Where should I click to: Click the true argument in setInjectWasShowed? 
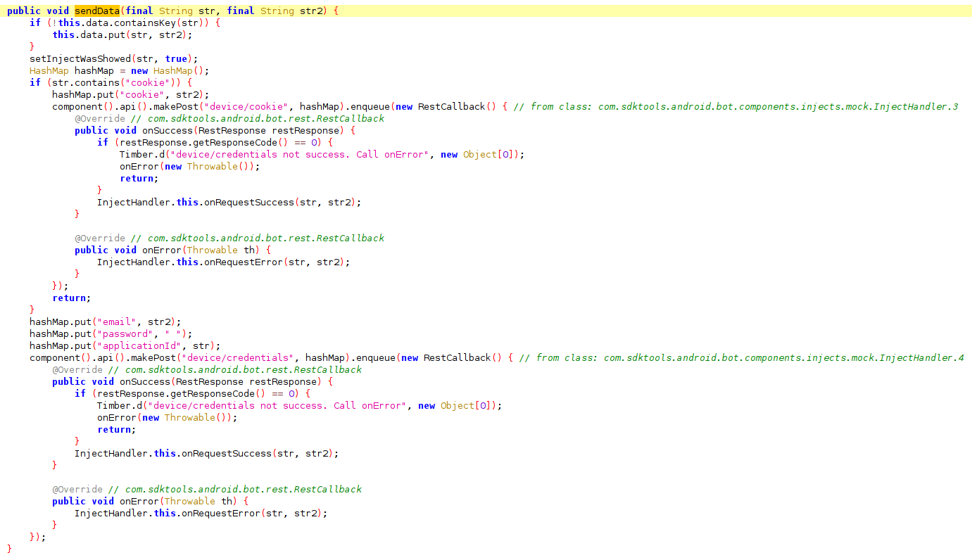tap(175, 58)
